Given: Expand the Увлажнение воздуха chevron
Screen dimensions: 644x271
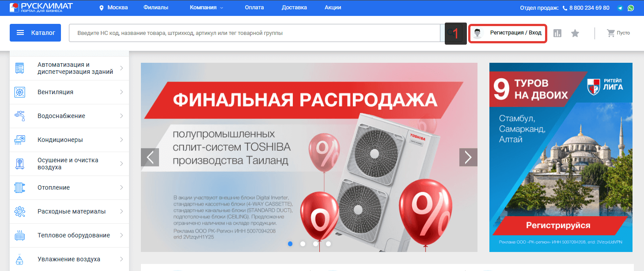Looking at the screenshot, I should (x=121, y=259).
